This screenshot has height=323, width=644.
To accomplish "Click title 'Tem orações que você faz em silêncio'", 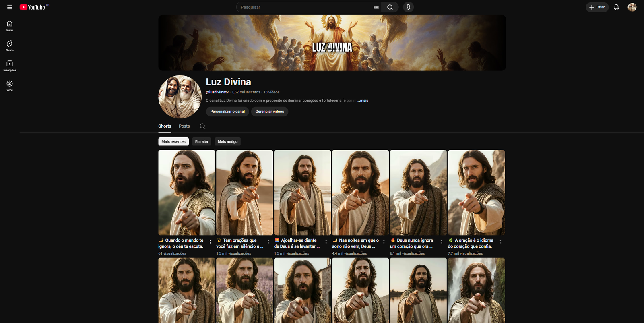I will pyautogui.click(x=240, y=243).
